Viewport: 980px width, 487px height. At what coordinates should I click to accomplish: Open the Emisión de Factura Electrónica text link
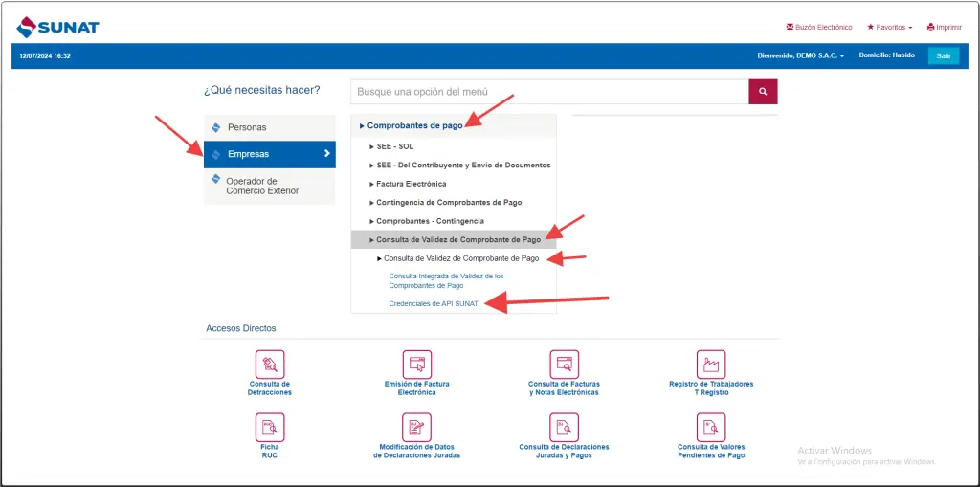pos(417,388)
